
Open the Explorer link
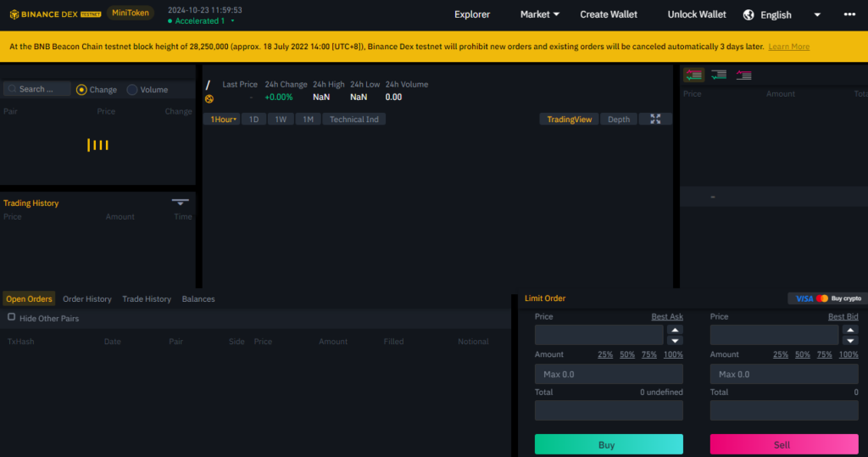pos(472,14)
